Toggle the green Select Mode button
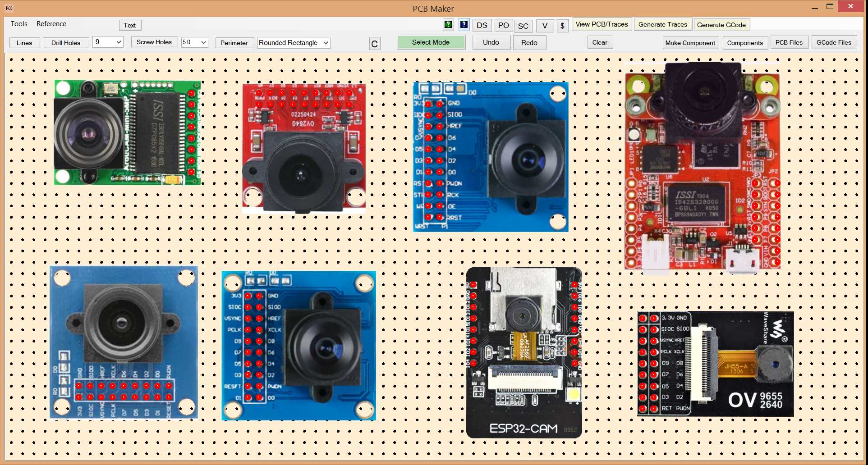Screen dimensions: 868x465 [431, 42]
